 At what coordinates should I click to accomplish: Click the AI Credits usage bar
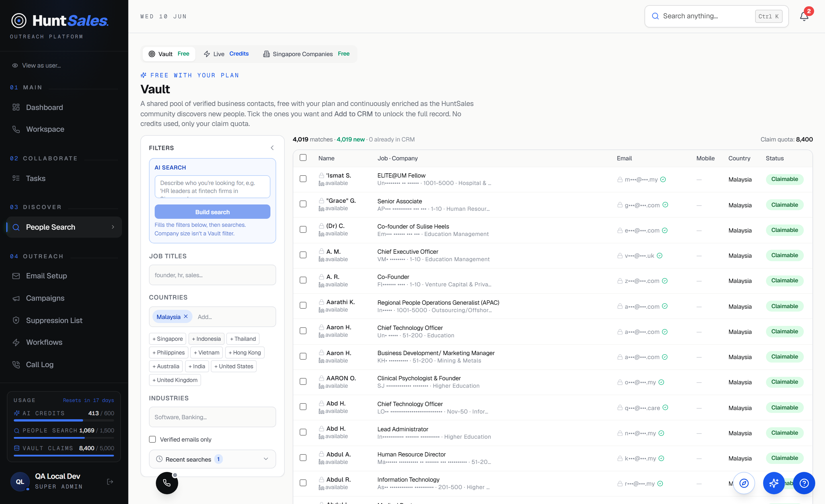coord(64,420)
